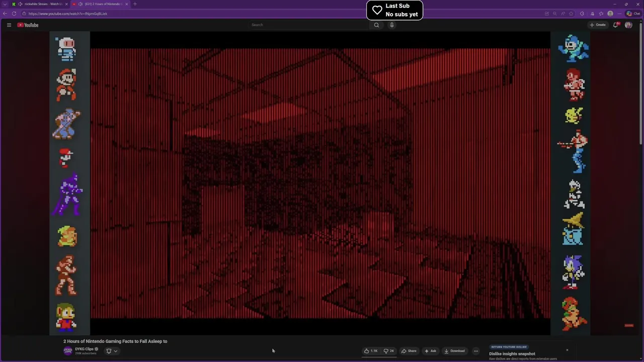Close the 2 Hours of Nintendo tab
This screenshot has width=644, height=362.
click(127, 4)
